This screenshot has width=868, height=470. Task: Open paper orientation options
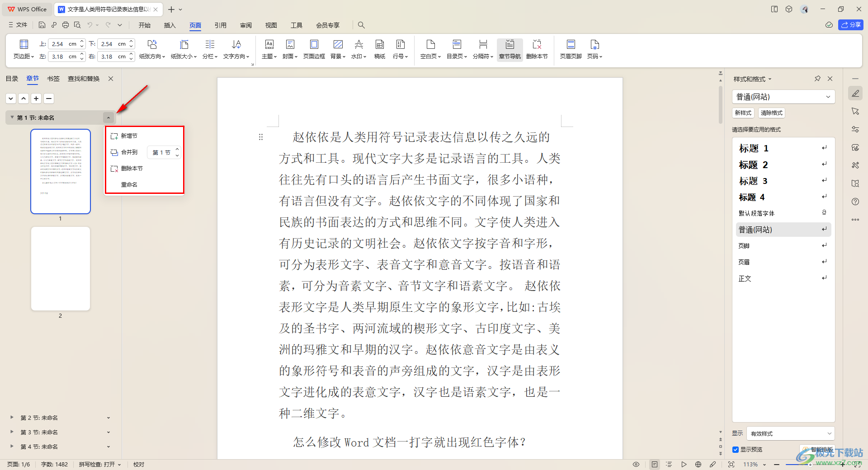152,49
